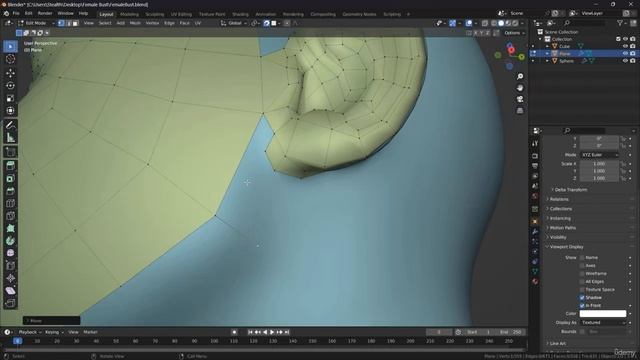Hide the Sphere object in viewport
This screenshot has width=640, height=360.
click(x=625, y=61)
